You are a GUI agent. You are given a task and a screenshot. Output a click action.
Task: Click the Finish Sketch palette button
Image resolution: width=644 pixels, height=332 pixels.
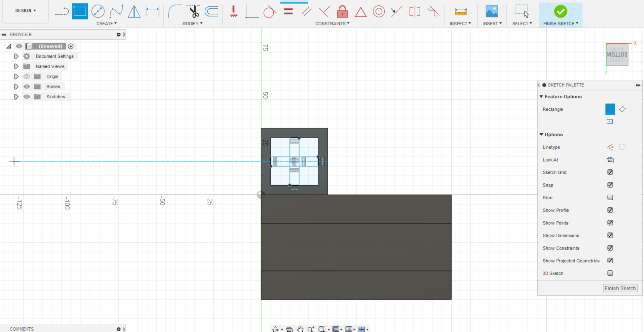tap(620, 288)
